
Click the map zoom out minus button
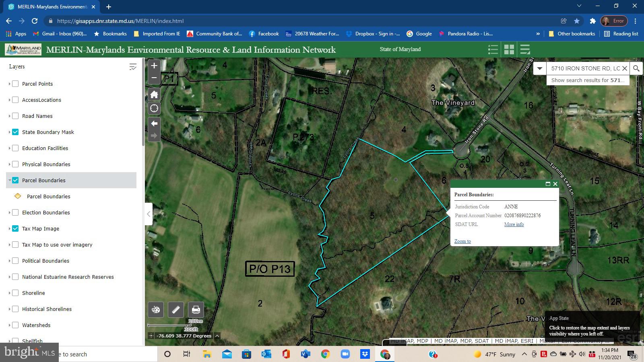point(154,78)
